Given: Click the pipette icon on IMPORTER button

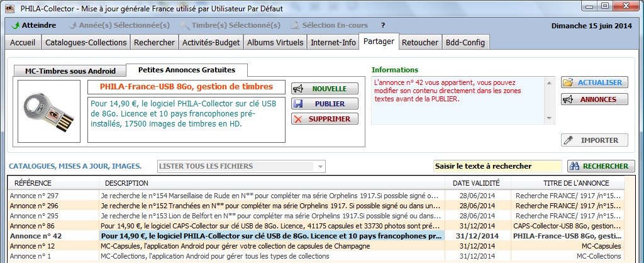Looking at the screenshot, I should tap(568, 140).
